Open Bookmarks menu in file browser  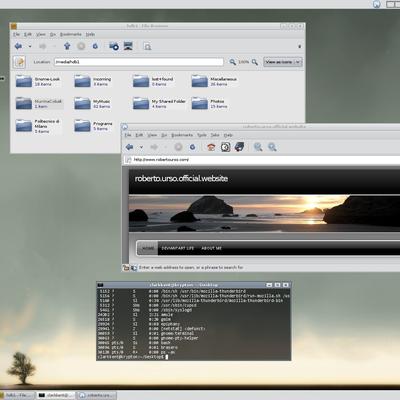click(70, 34)
